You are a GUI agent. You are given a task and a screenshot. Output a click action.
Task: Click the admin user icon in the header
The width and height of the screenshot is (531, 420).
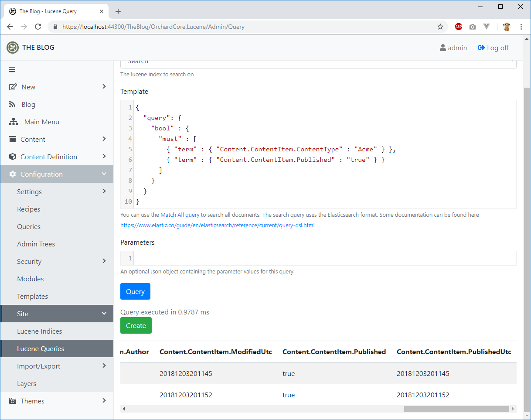(443, 48)
